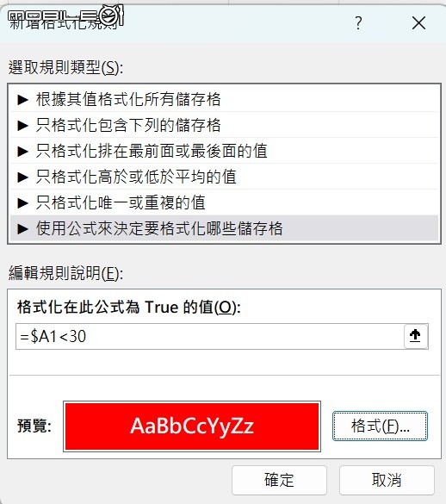The image size is (446, 504).
Task: Click the 選取規則類型(S): label
Action: pos(65,68)
